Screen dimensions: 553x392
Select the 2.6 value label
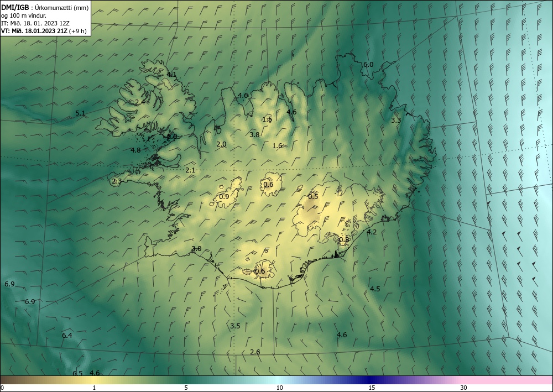pos(255,352)
